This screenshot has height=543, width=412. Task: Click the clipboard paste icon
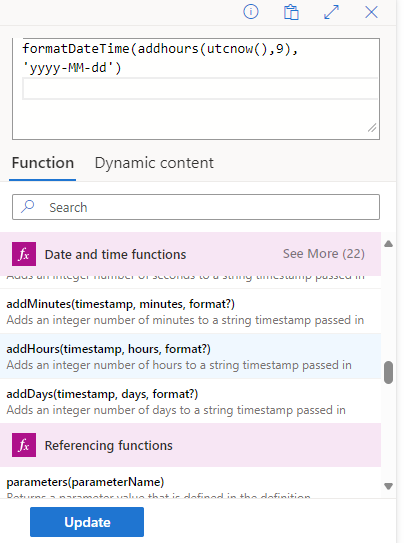tap(291, 12)
